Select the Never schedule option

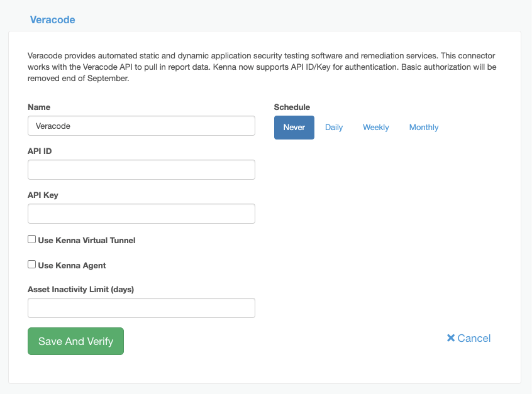click(294, 127)
